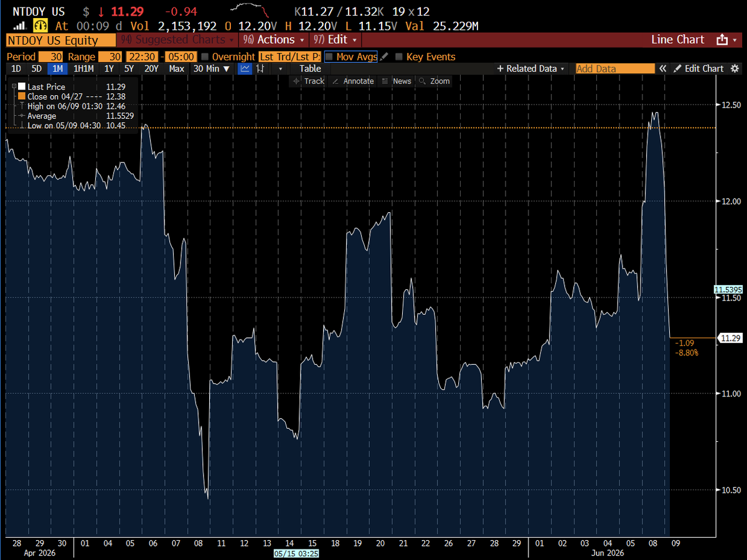
Task: Click the High on 06/09 legend marker
Action: point(22,106)
